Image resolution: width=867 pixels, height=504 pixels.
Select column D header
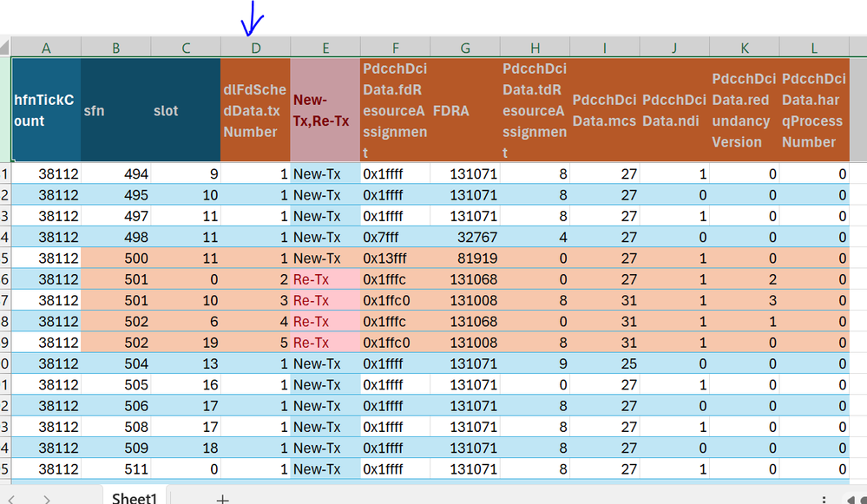(255, 48)
